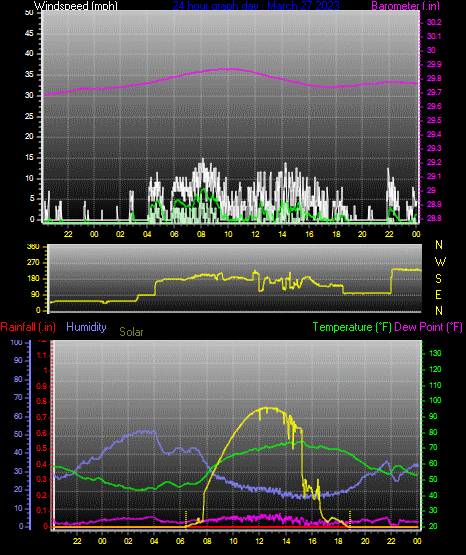Click the green 'Temperature (°F)' legend label
The height and width of the screenshot is (555, 466).
coord(352,327)
